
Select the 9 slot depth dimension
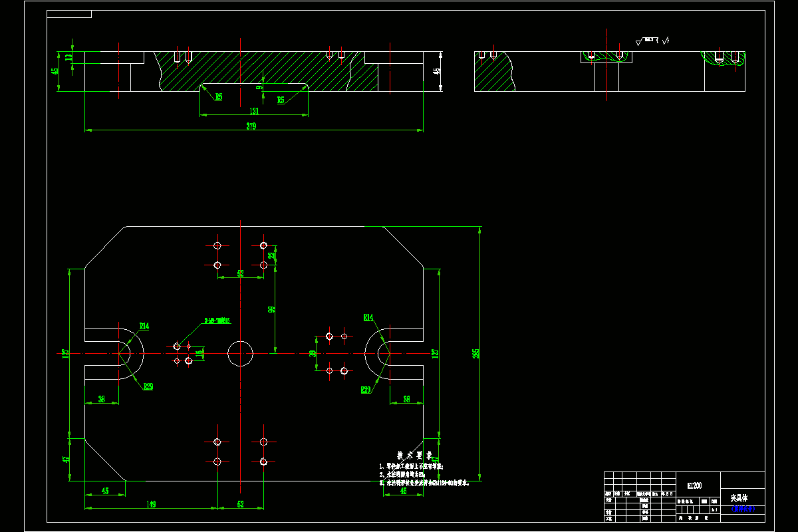tap(260, 87)
